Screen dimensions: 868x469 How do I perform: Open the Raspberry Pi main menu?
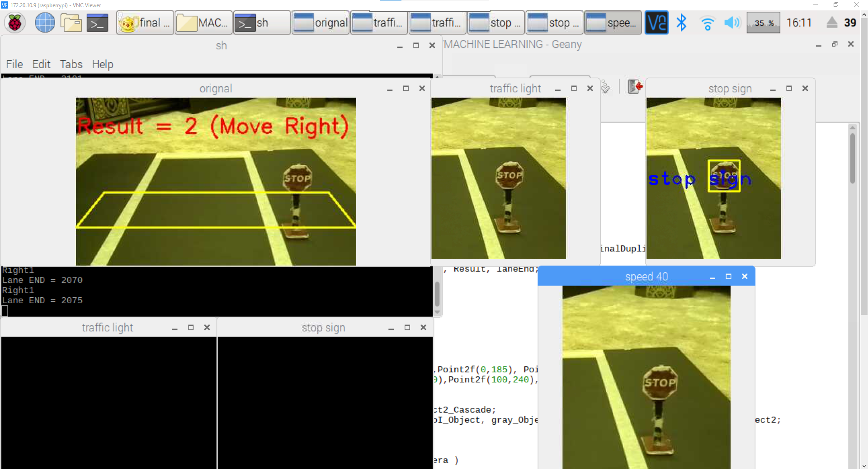click(15, 23)
